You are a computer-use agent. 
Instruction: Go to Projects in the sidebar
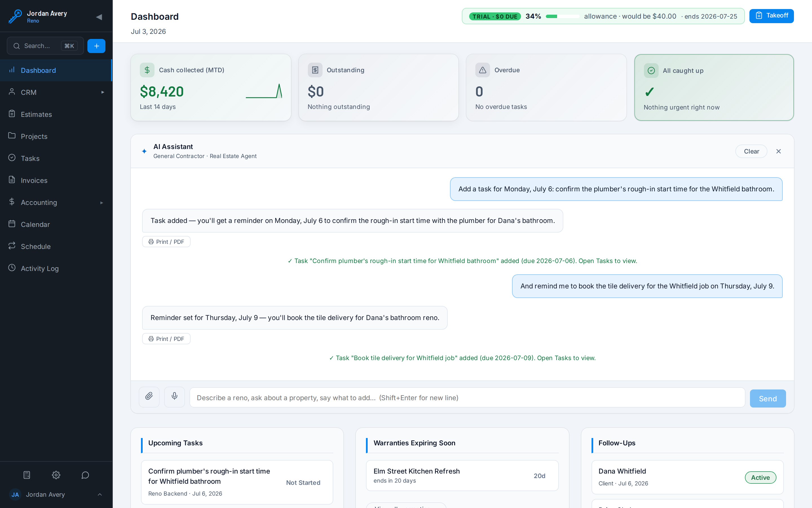click(56, 136)
